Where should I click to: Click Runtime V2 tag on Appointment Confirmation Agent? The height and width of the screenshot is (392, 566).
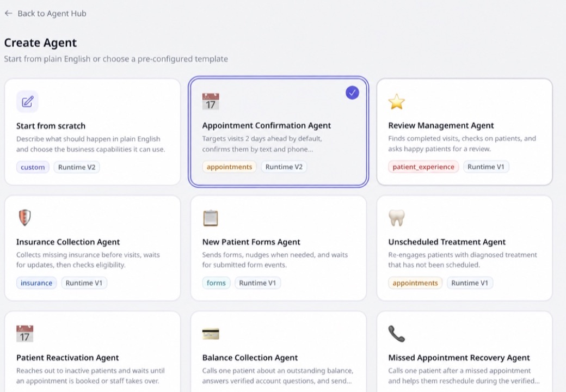point(284,167)
